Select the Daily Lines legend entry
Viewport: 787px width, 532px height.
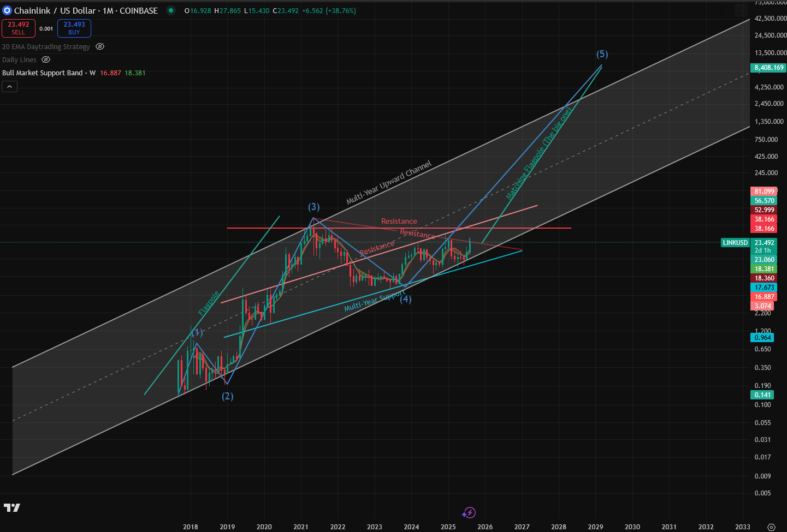click(x=19, y=60)
